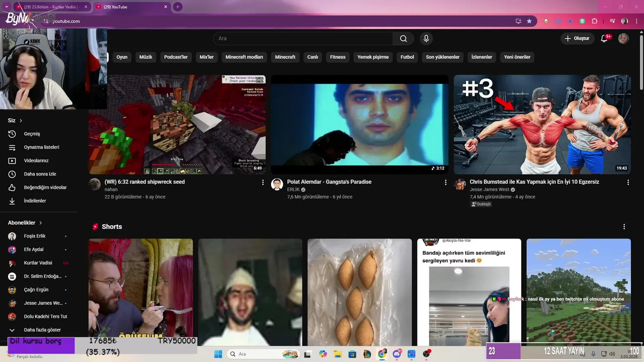Open Chris Bumstead egzersiz video thumbnail
This screenshot has height=362, width=644.
(542, 125)
